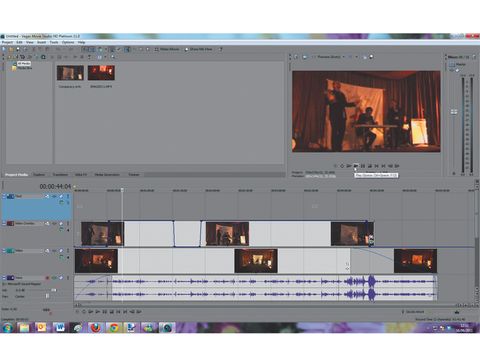Click the Video track's track FX icon
Viewport: 480px width, 360px height.
click(54, 251)
